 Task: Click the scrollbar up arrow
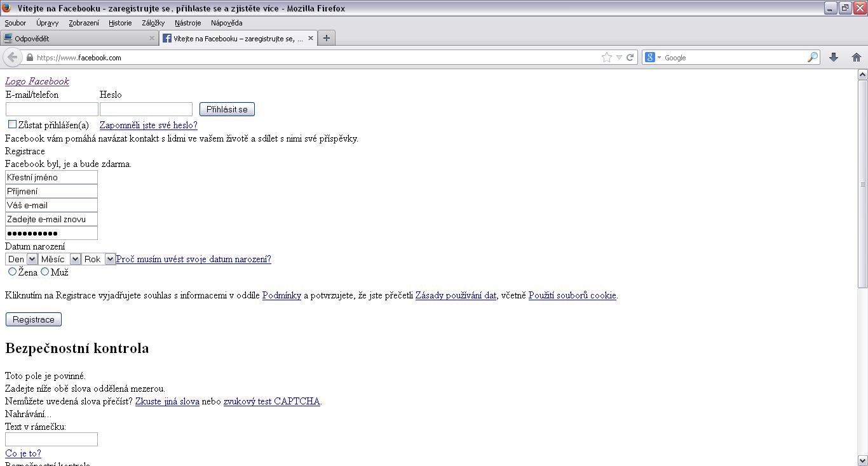click(862, 75)
